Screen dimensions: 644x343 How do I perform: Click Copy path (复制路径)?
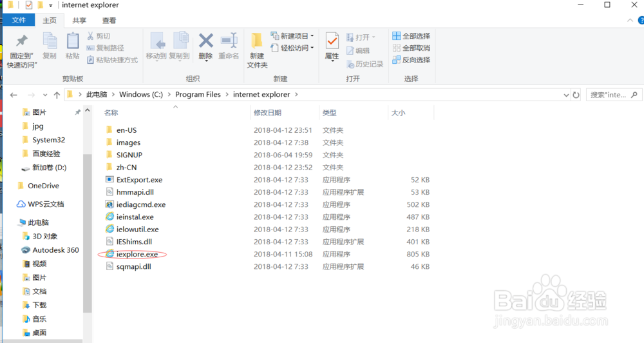click(x=105, y=48)
